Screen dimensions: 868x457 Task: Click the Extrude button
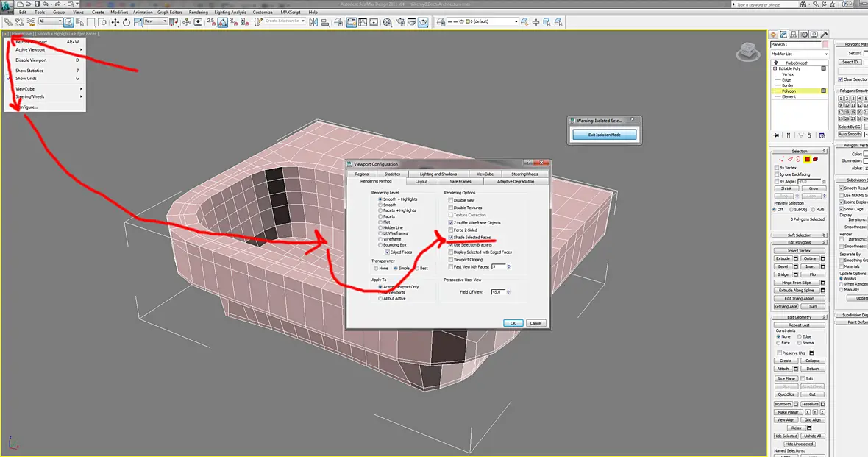[783, 259]
